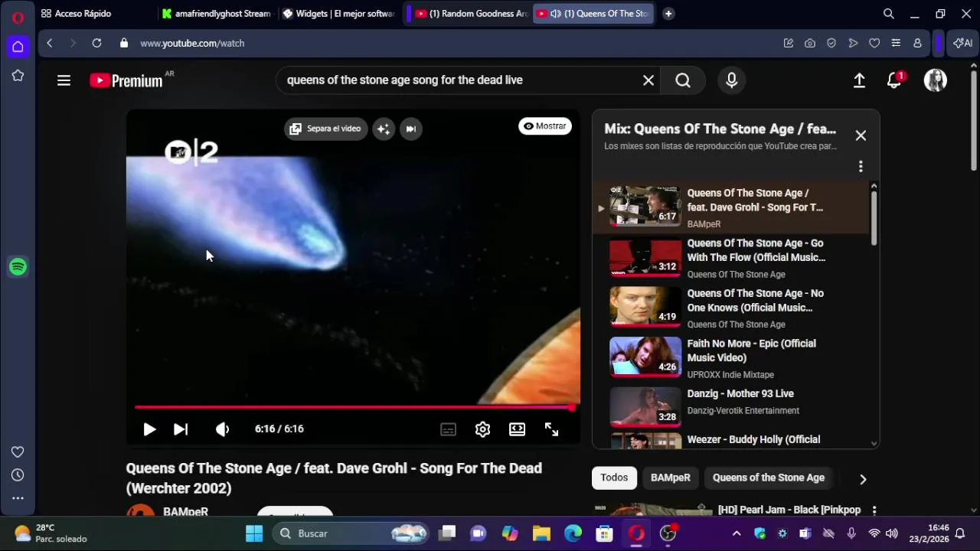The width and height of the screenshot is (980, 551).
Task: Search tabs with the magnifier icon
Action: tap(889, 14)
